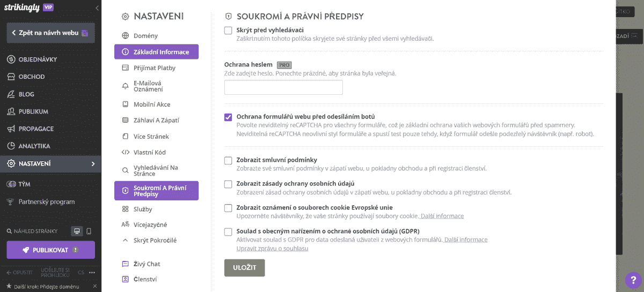Select the mobile preview icon
Viewport: 644px width, 292px height.
click(x=89, y=231)
